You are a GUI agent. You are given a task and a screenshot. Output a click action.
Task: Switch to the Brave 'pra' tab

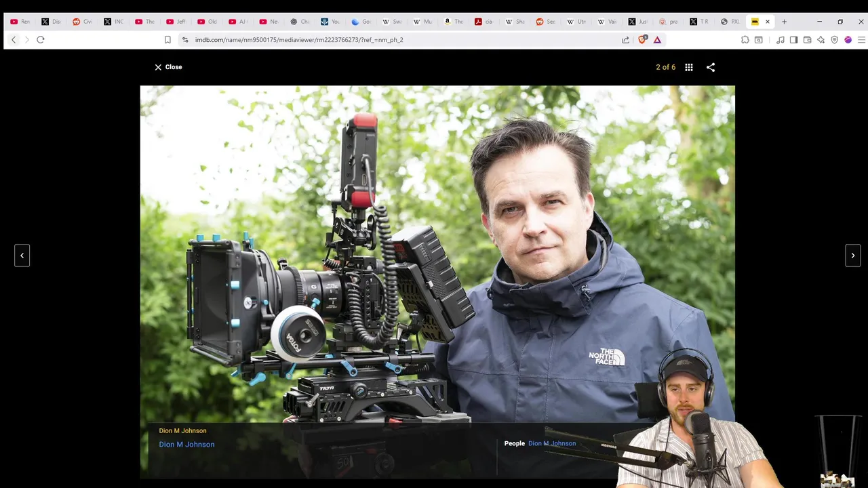[669, 22]
